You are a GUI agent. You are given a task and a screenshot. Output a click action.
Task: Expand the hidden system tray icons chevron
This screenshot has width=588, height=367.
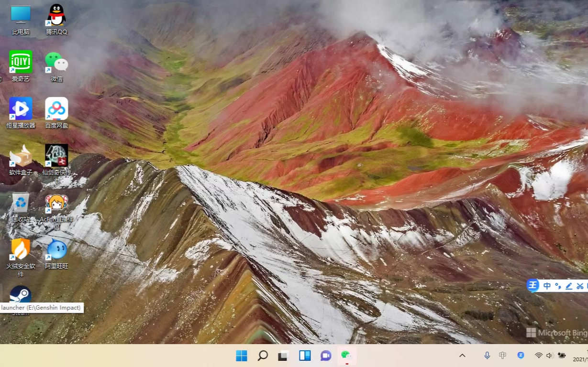pos(462,356)
